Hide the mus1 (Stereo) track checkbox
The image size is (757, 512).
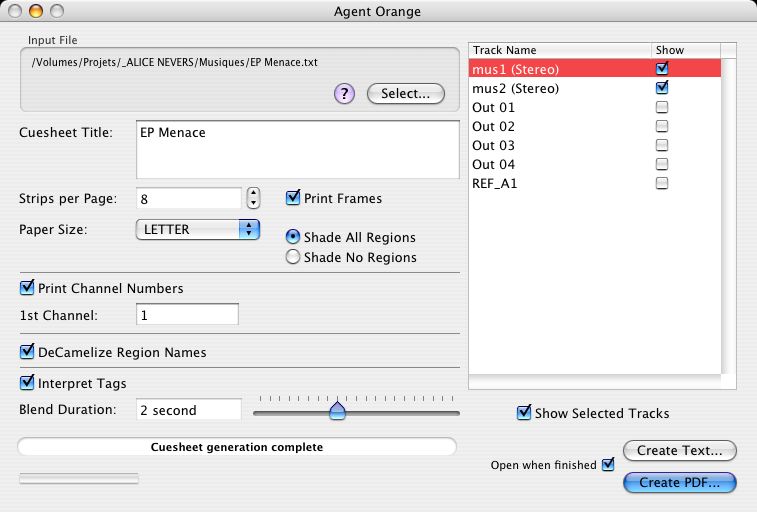pyautogui.click(x=661, y=69)
